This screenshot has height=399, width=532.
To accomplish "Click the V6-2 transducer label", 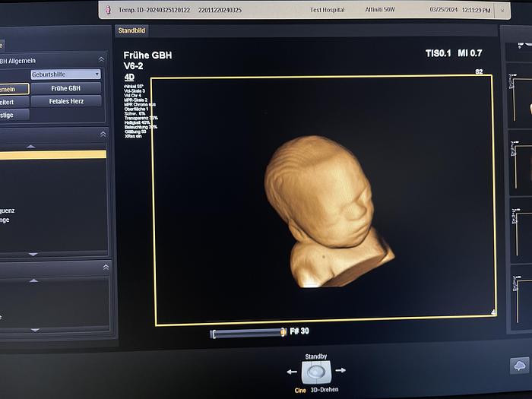I will [133, 66].
